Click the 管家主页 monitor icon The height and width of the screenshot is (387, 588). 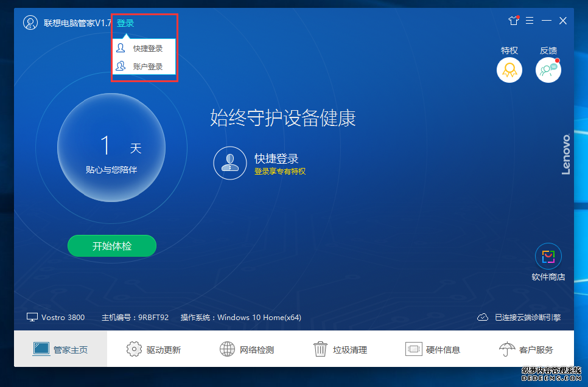coord(41,349)
